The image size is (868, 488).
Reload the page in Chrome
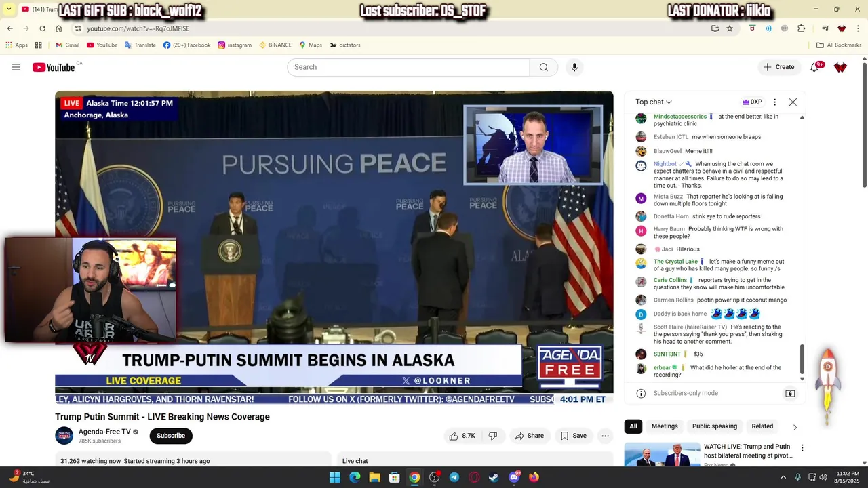pos(42,28)
